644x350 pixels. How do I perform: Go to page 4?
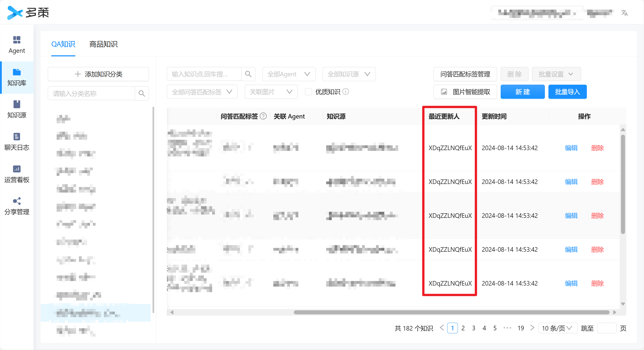484,328
